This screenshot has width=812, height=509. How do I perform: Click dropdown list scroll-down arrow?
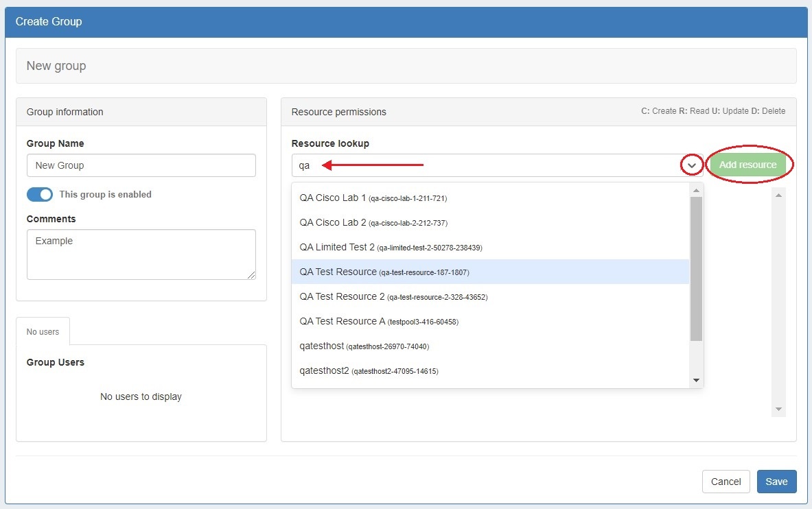(696, 380)
